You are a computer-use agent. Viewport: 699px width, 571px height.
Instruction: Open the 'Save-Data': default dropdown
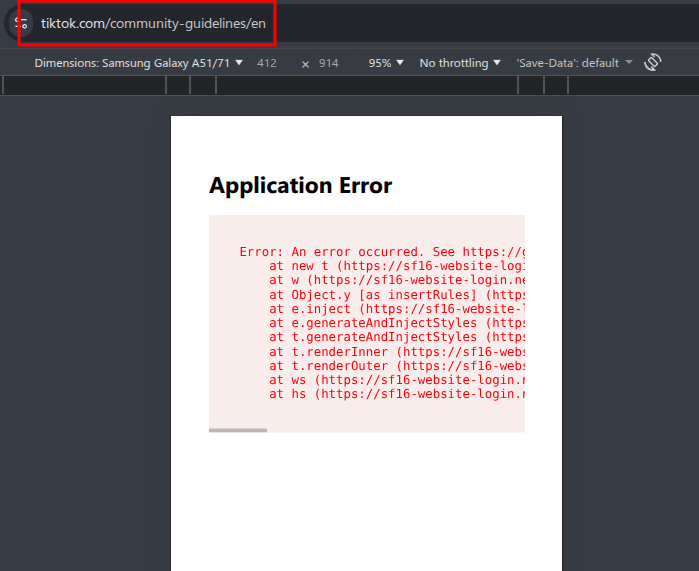[575, 63]
